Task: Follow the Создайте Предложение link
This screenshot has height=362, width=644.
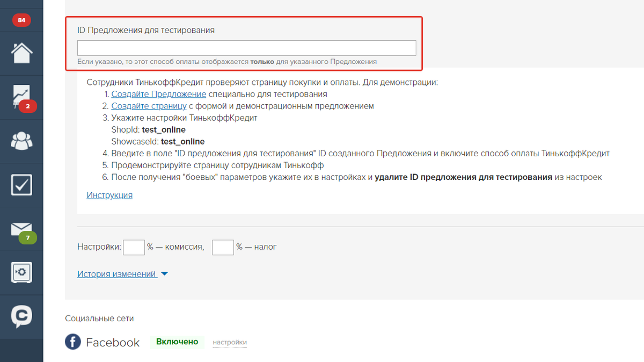Action: (159, 94)
